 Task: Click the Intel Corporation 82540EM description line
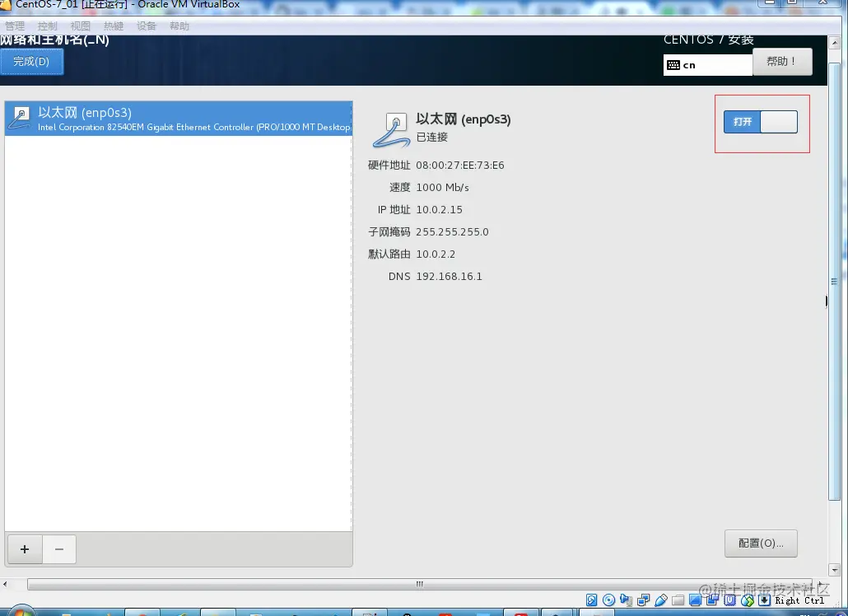click(x=194, y=127)
